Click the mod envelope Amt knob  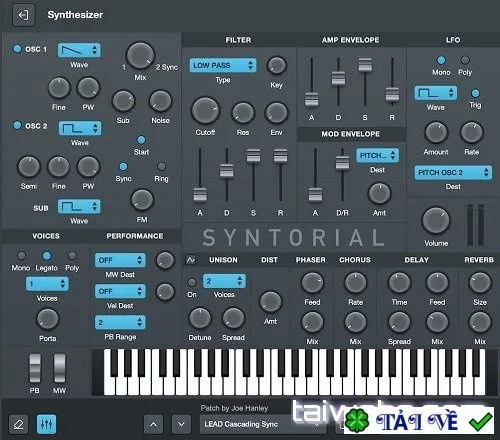pyautogui.click(x=379, y=194)
